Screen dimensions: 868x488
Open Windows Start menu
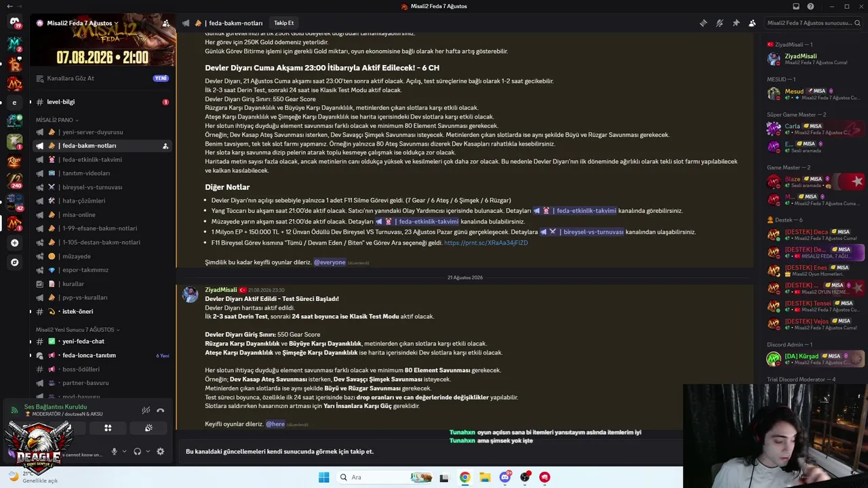coord(323,477)
